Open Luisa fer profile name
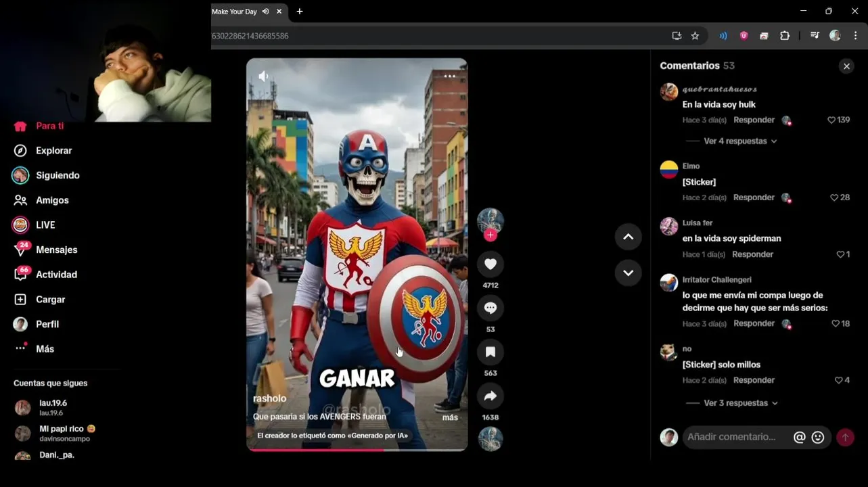The image size is (868, 487). (698, 223)
